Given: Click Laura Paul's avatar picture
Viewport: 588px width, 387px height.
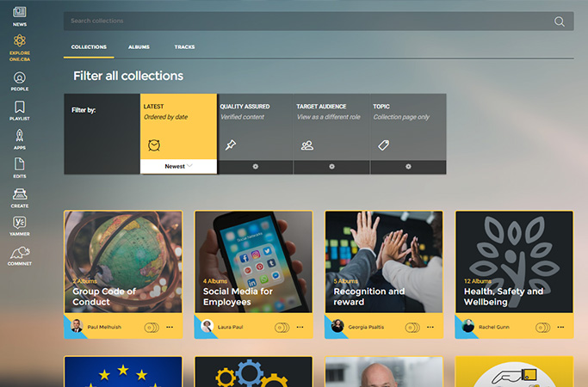Looking at the screenshot, I should click(207, 326).
